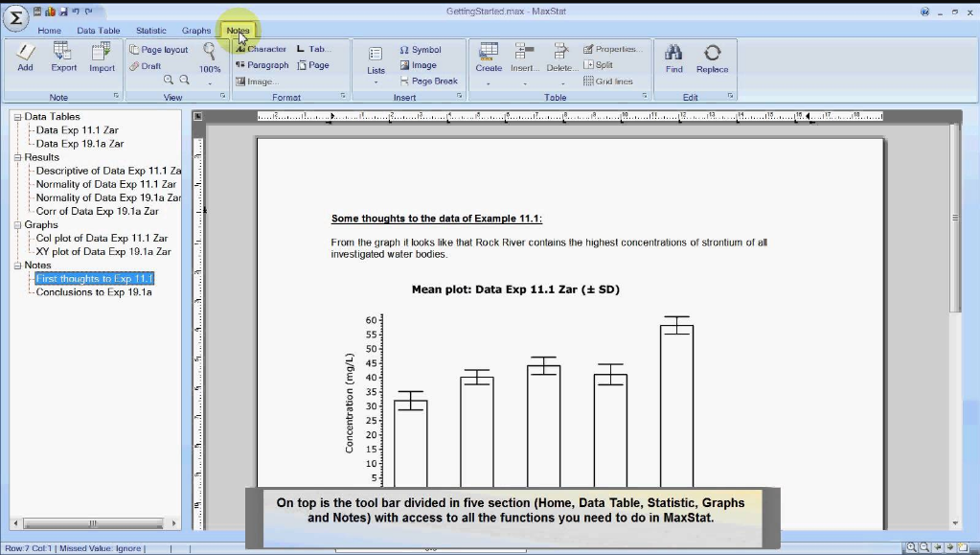The height and width of the screenshot is (555, 980).
Task: Open Paragraph formatting
Action: tap(262, 65)
